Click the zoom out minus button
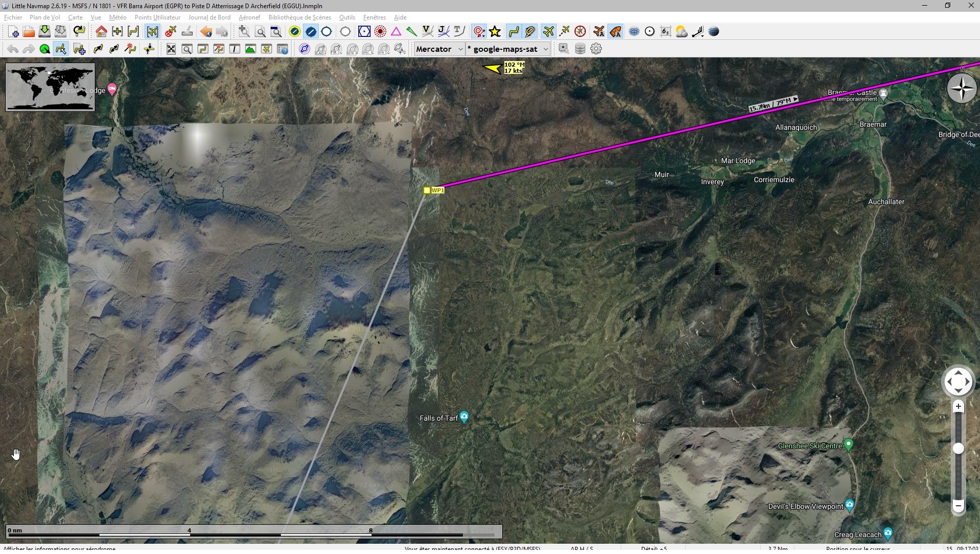Viewport: 980px width, 554px height. coord(958,505)
